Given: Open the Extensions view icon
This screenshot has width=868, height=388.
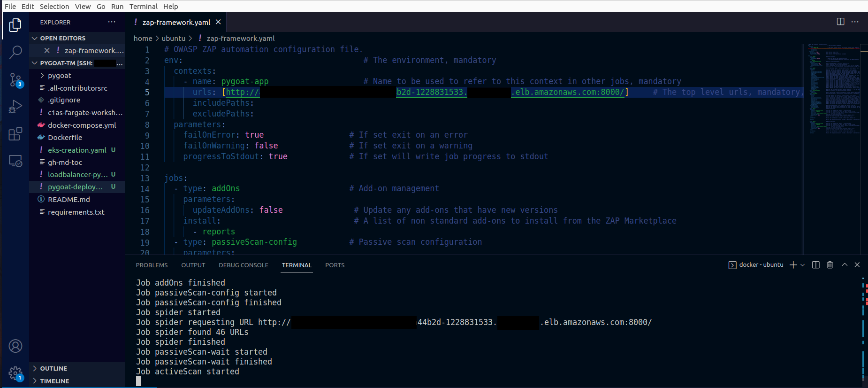Looking at the screenshot, I should coord(15,134).
